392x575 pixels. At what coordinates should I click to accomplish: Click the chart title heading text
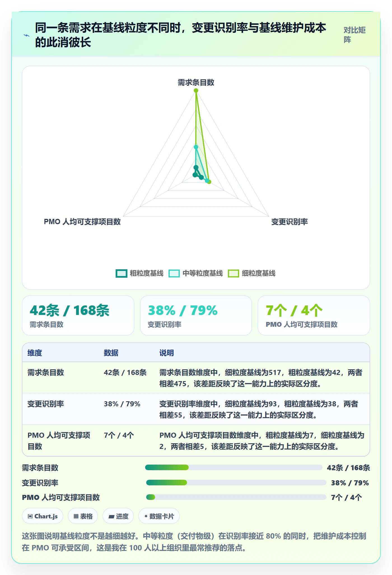[181, 35]
